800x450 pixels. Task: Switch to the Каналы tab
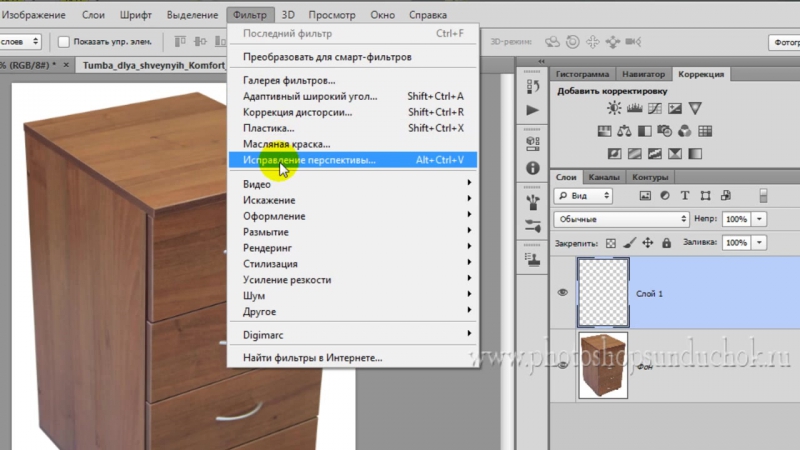click(604, 177)
